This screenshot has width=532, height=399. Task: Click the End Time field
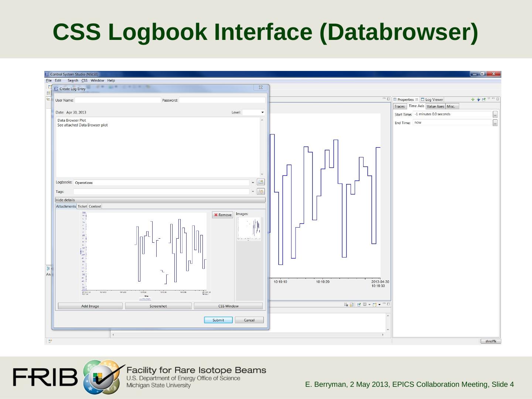coord(452,123)
